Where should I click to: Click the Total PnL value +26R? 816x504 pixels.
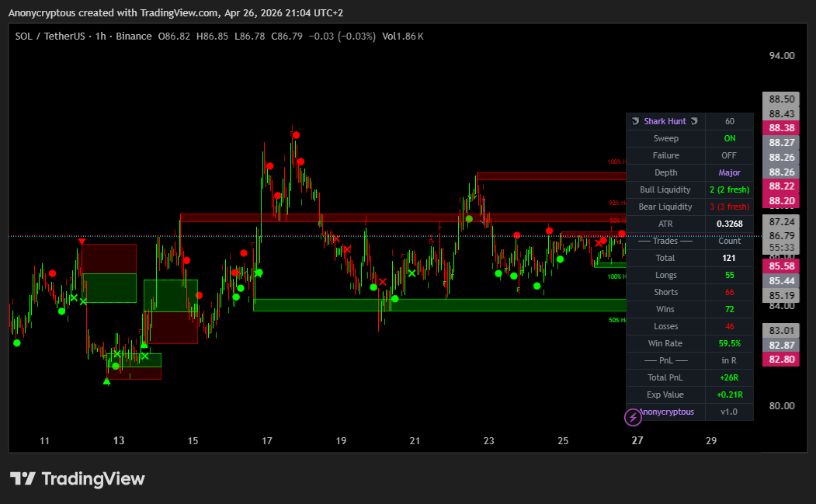730,377
